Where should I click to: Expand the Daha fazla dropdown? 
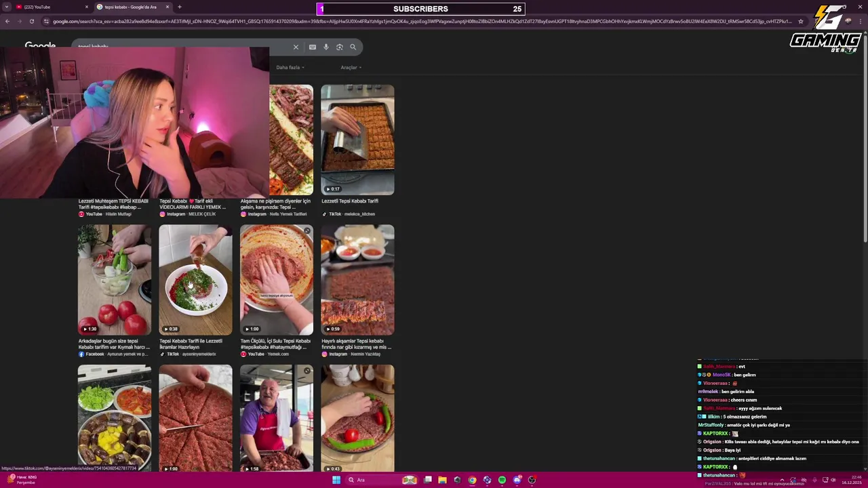point(290,67)
